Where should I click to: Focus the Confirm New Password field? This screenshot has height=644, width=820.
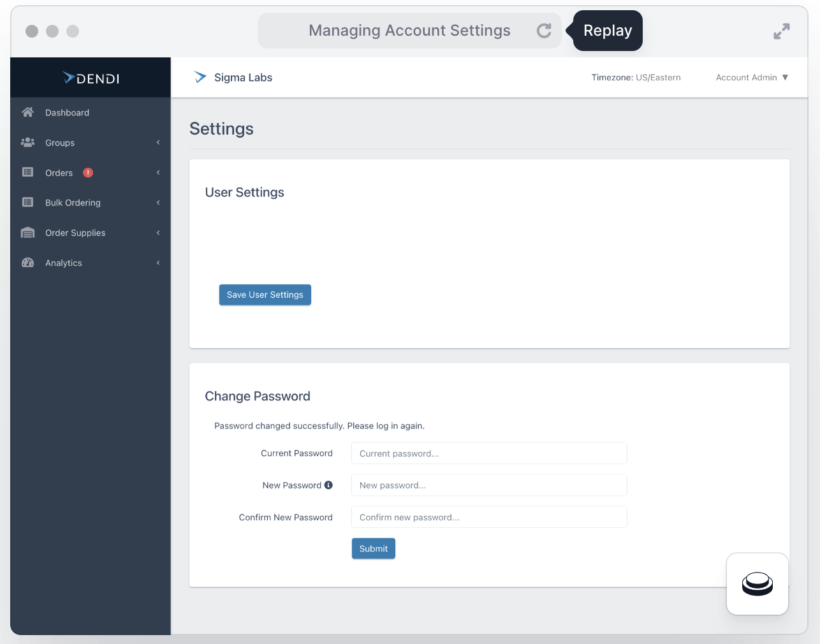point(489,517)
